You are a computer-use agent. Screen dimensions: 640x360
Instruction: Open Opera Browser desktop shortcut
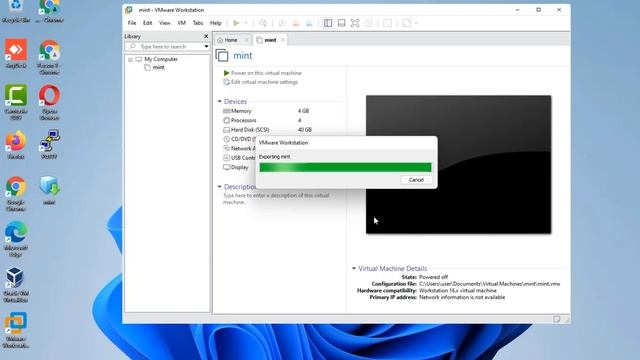pos(49,102)
